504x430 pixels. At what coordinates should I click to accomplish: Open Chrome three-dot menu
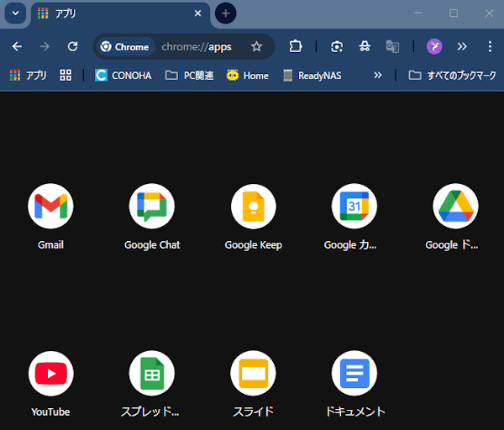[x=490, y=46]
